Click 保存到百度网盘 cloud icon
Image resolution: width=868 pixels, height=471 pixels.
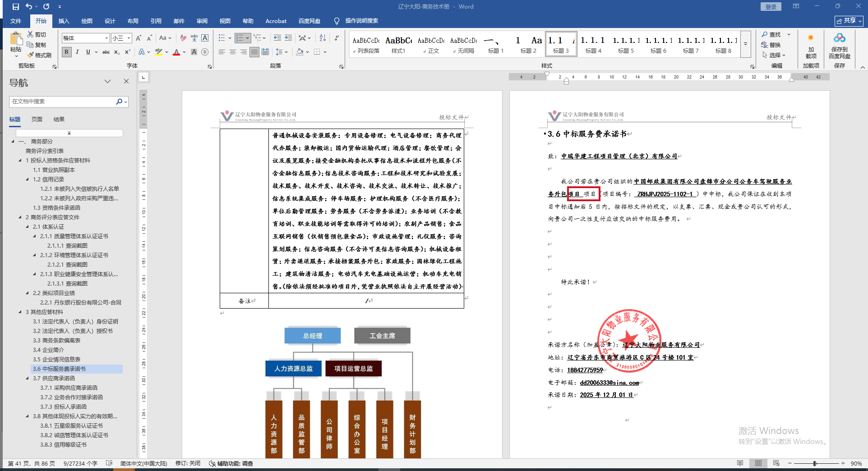pyautogui.click(x=840, y=46)
